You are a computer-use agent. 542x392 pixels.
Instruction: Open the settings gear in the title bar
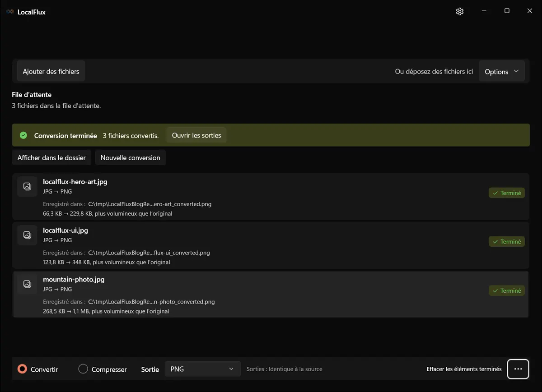coord(460,12)
